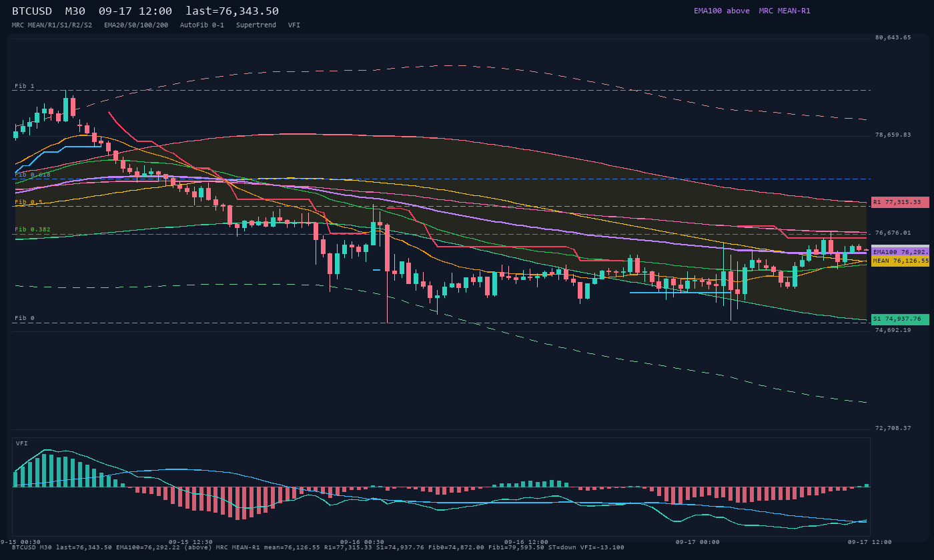Viewport: 934px width, 560px height.
Task: Click the bottom status summary line
Action: pyautogui.click(x=318, y=547)
